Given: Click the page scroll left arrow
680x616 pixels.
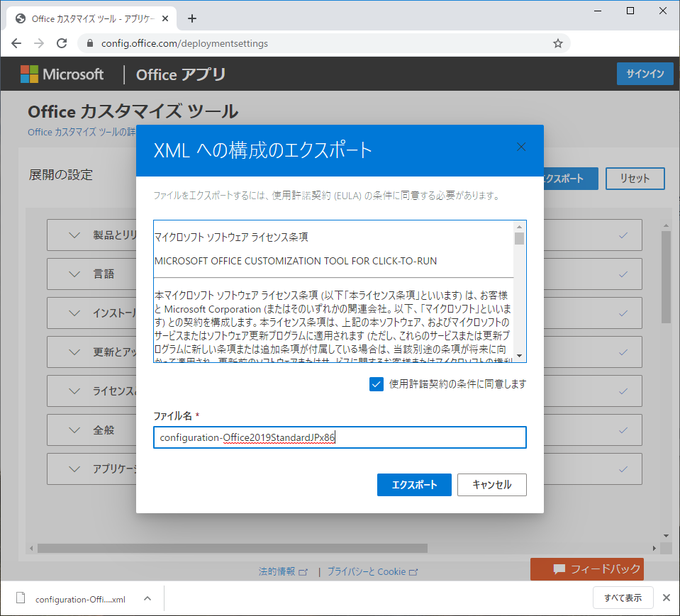Looking at the screenshot, I should [31, 549].
